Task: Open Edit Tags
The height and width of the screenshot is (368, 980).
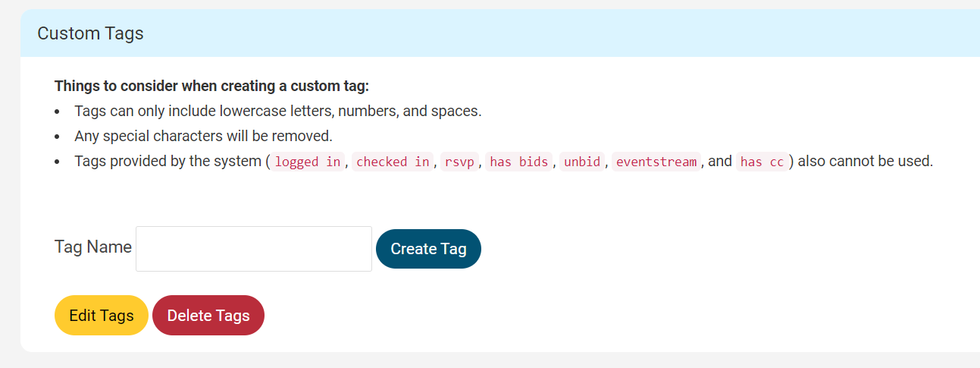Action: (102, 315)
